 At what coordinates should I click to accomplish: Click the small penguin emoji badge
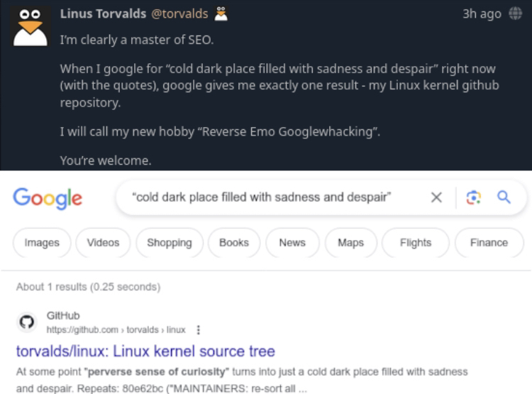pos(222,13)
